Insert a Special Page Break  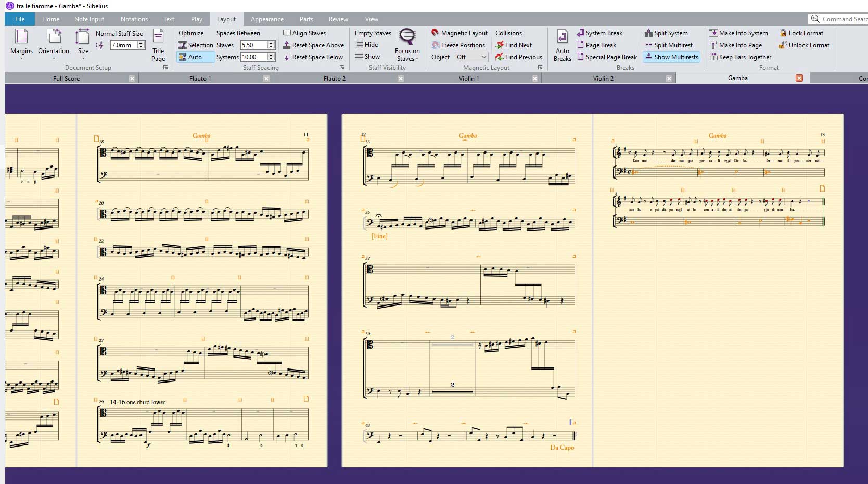tap(607, 57)
